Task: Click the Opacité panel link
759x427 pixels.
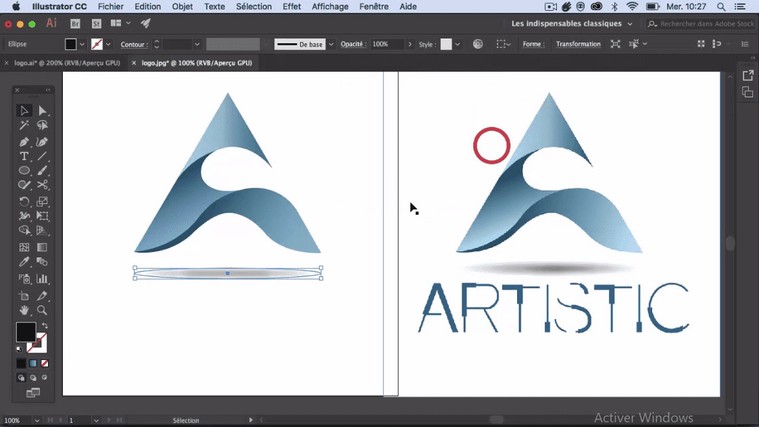Action: pyautogui.click(x=353, y=44)
